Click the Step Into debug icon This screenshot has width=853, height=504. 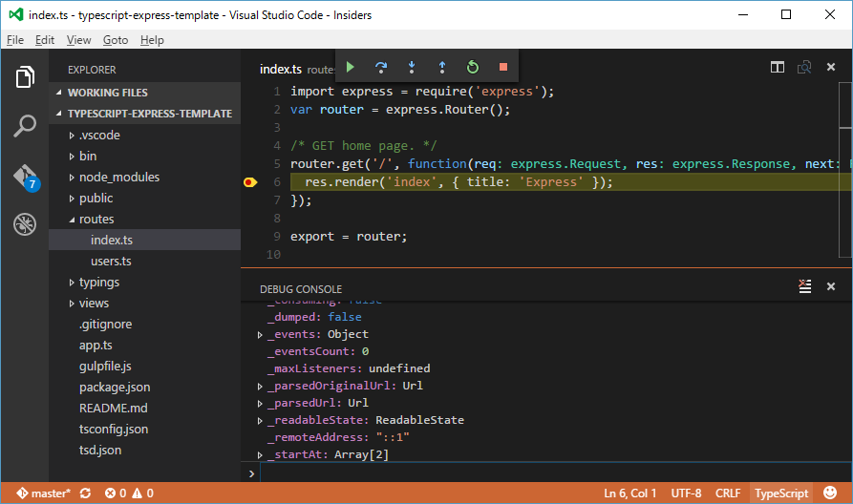412,67
